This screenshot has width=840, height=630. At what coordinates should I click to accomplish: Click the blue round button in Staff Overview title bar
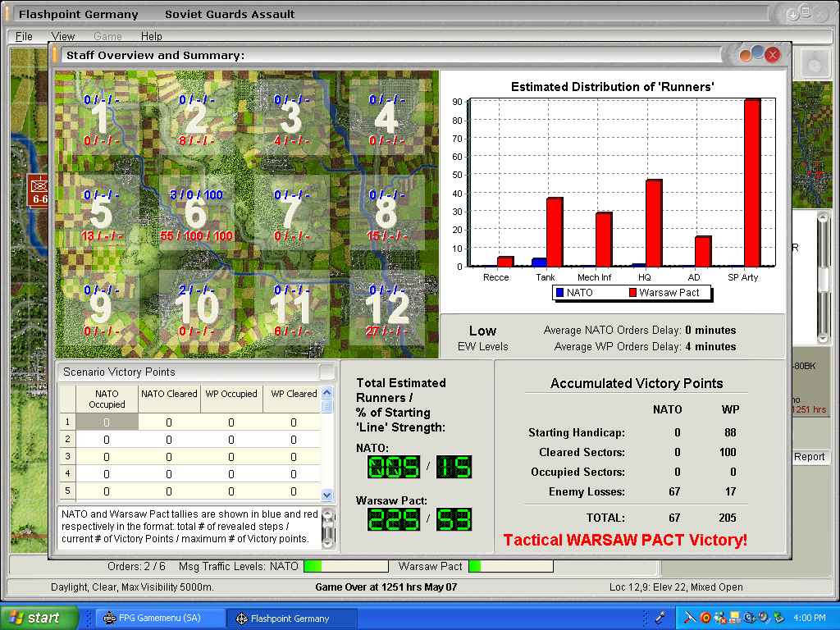tap(757, 52)
